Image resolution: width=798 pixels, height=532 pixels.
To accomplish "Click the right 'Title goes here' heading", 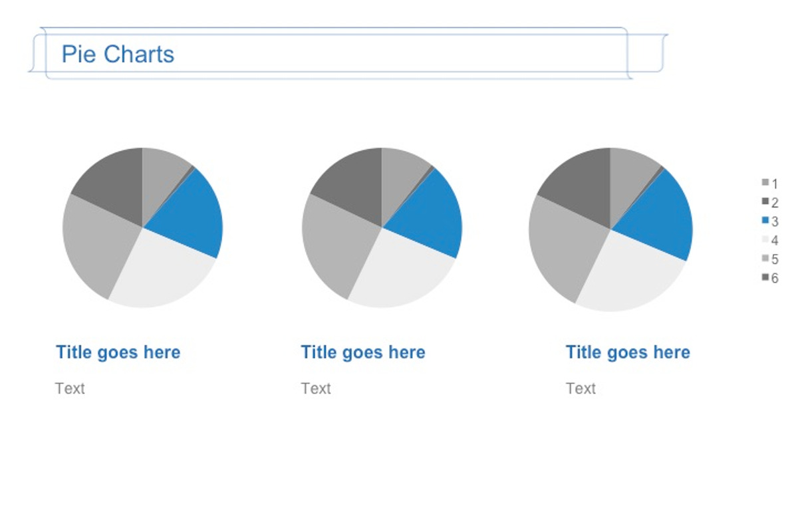I will point(628,352).
